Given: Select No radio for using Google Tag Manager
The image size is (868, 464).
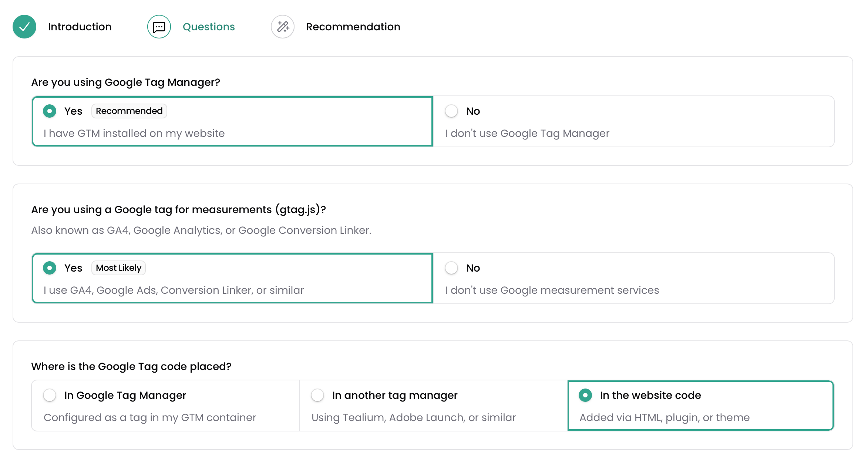Looking at the screenshot, I should coord(451,111).
